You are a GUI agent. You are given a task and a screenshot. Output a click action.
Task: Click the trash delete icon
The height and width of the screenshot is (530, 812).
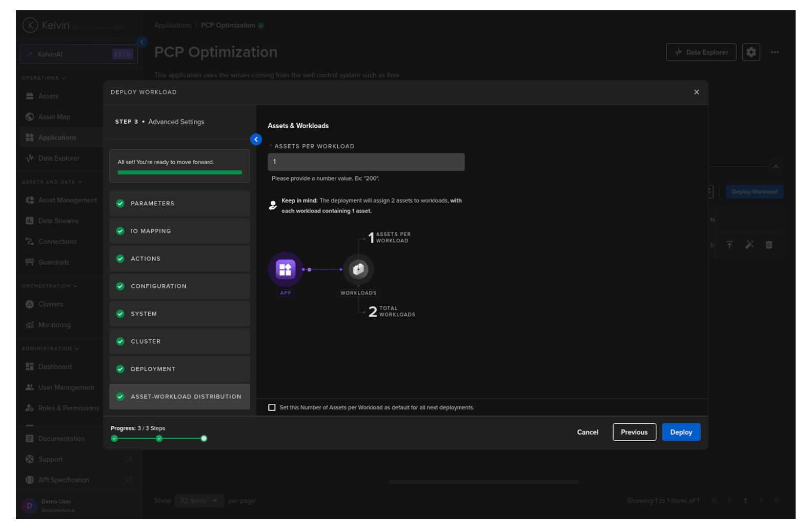(x=768, y=245)
